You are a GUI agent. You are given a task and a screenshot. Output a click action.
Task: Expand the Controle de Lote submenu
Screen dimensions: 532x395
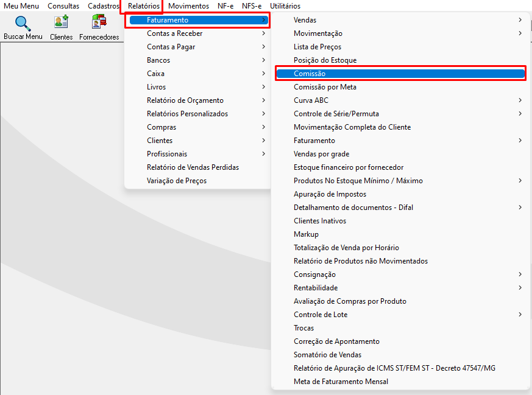400,315
